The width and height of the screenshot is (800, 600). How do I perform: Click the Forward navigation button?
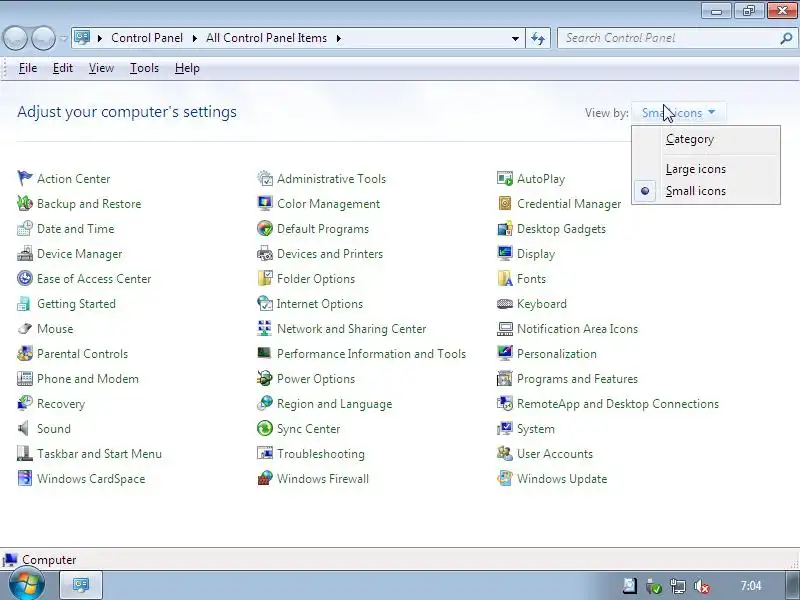point(43,38)
